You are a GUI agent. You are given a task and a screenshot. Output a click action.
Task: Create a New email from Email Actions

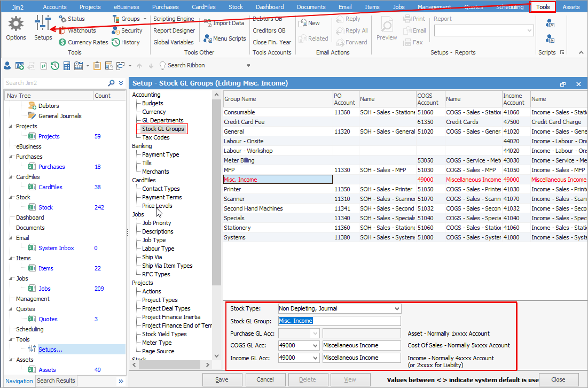tap(309, 24)
